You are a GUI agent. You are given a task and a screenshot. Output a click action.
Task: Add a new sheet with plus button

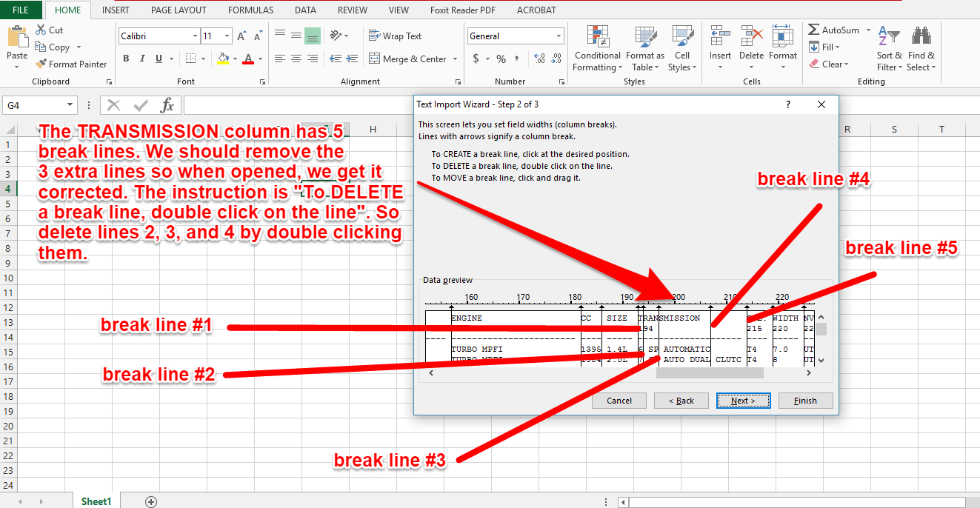click(x=151, y=501)
